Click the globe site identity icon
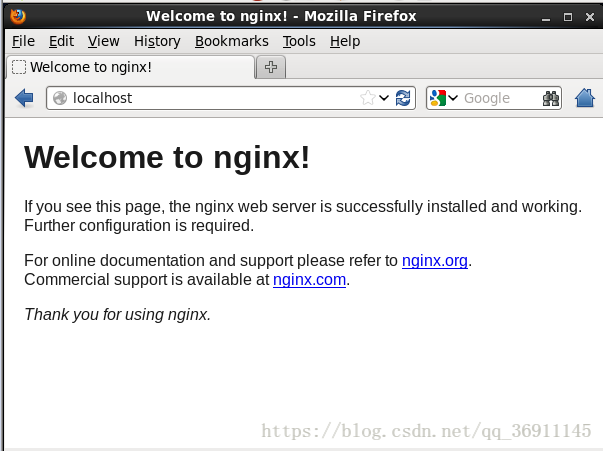 pos(60,98)
